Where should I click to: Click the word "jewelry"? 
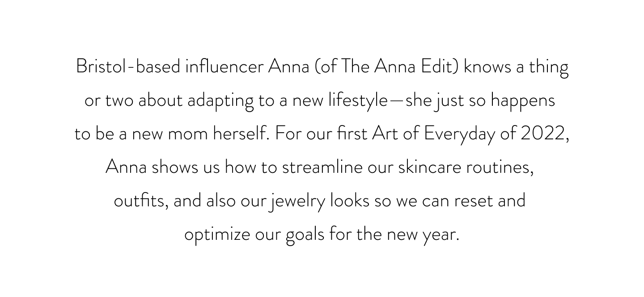click(x=297, y=202)
